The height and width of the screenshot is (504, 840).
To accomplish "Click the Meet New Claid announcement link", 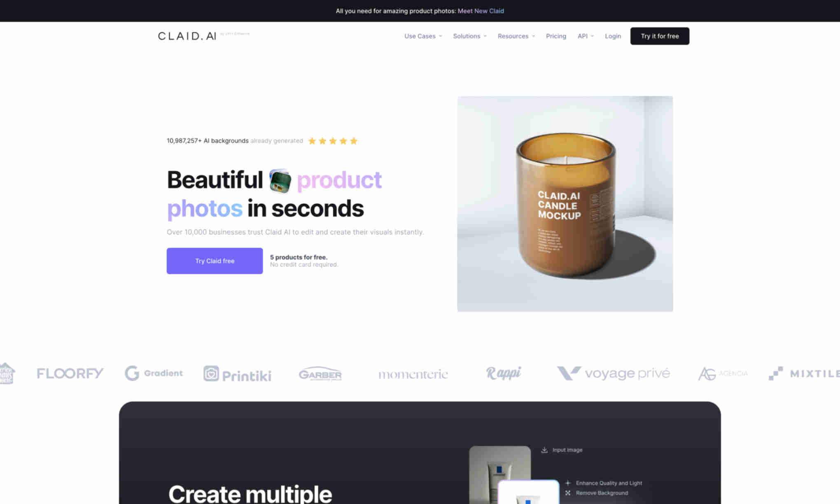I will point(481,11).
